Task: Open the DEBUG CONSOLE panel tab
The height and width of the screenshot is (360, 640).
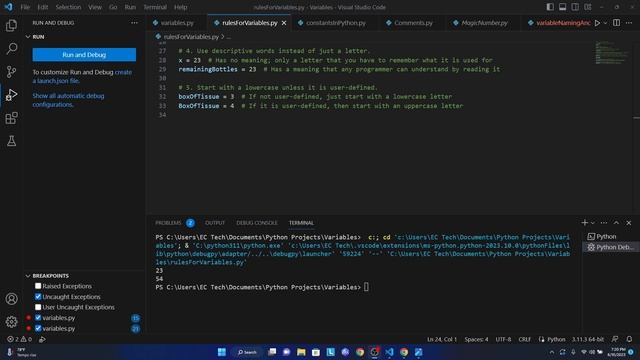Action: [x=257, y=222]
